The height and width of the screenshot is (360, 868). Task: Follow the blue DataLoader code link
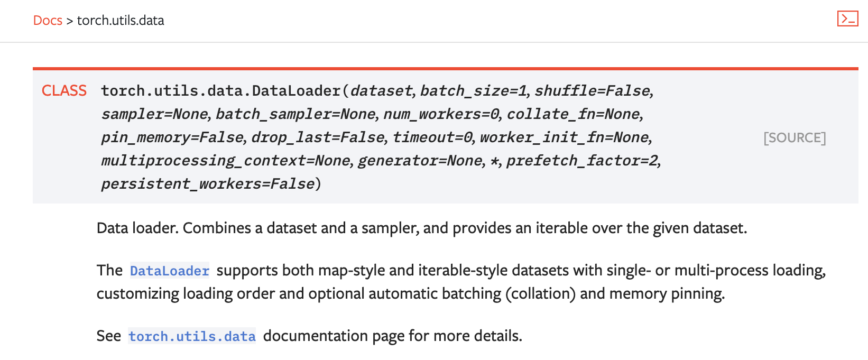170,271
